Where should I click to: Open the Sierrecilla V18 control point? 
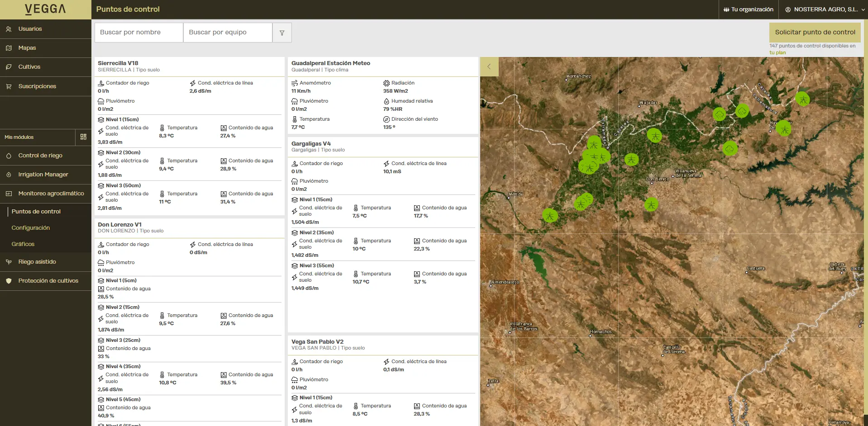(x=118, y=63)
